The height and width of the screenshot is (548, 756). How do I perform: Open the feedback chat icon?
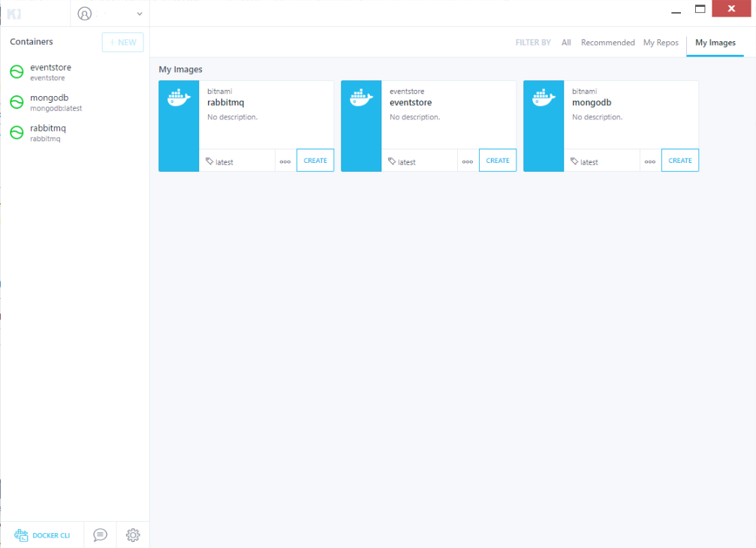click(x=101, y=535)
